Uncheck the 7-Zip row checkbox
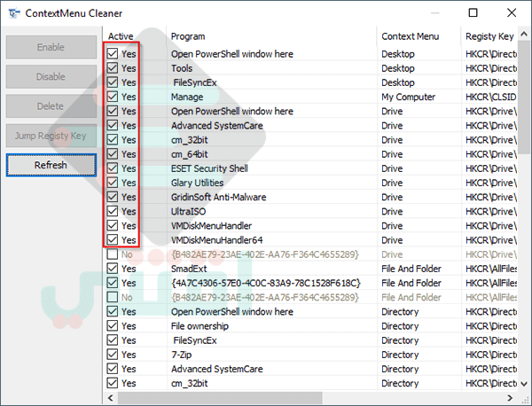 [x=113, y=354]
